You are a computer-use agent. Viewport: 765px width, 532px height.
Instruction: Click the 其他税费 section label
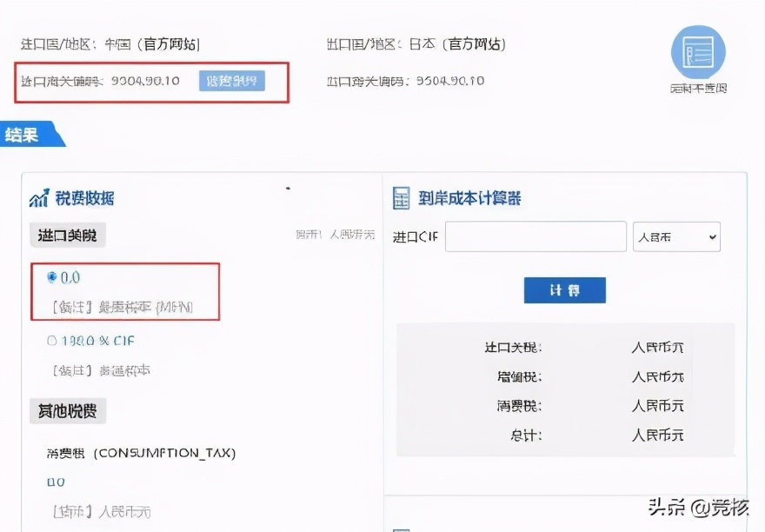tap(66, 410)
